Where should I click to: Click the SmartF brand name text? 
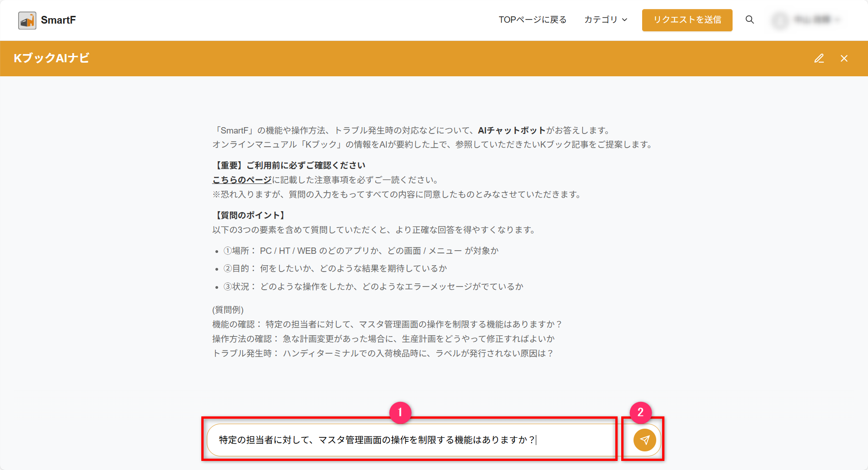[x=58, y=20]
